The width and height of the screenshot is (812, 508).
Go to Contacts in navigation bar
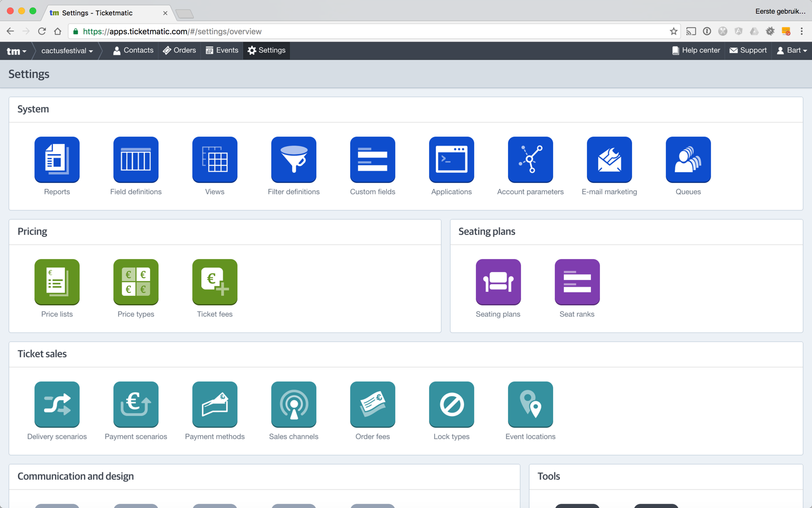(x=133, y=50)
